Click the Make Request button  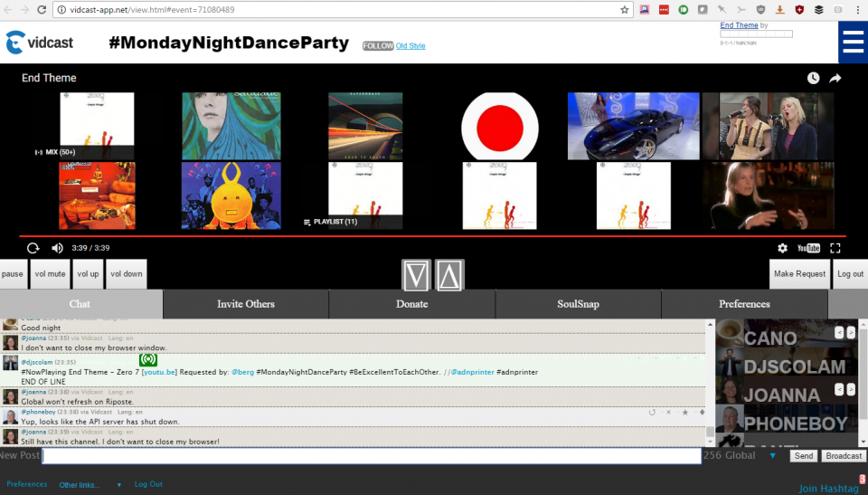[x=798, y=274]
